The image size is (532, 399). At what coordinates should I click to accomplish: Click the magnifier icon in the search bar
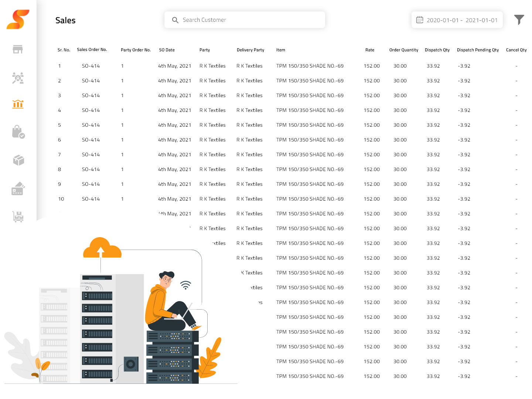point(175,20)
